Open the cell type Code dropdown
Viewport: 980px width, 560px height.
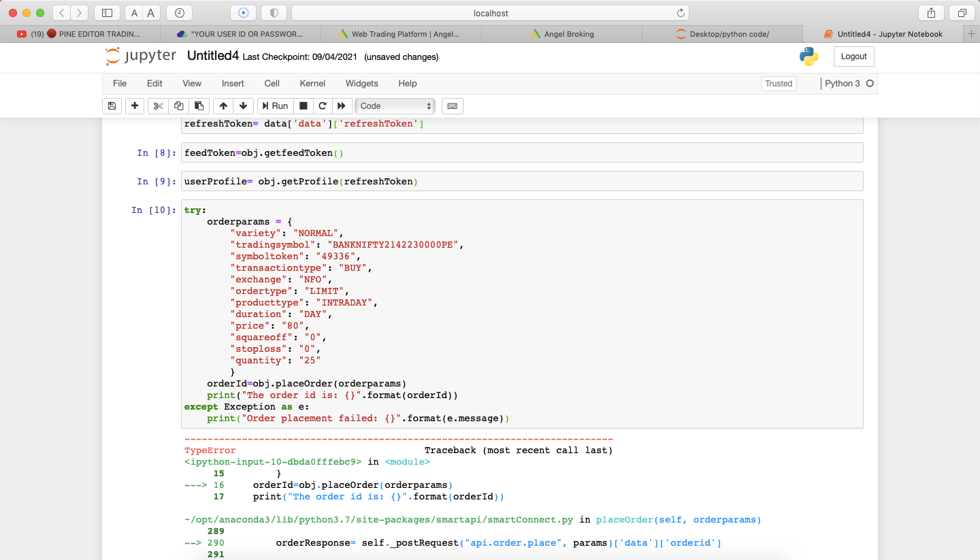[396, 105]
